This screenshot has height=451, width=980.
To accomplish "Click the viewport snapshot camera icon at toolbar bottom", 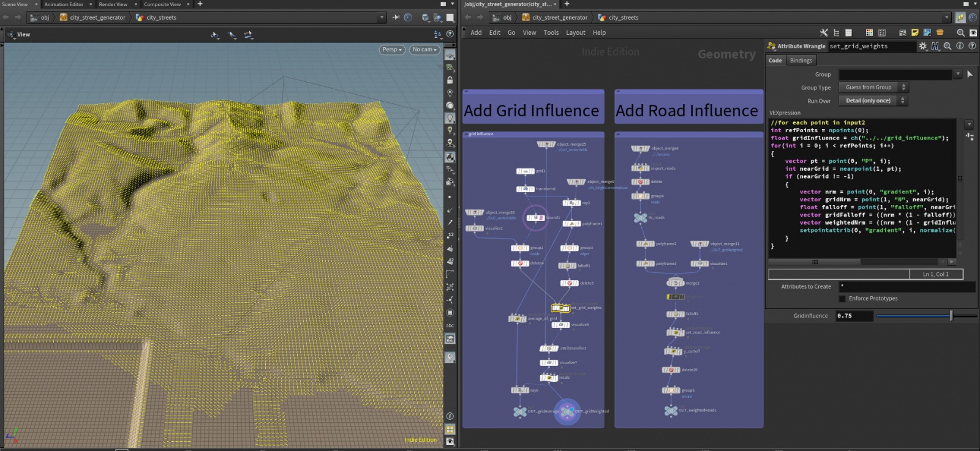I will point(450,441).
